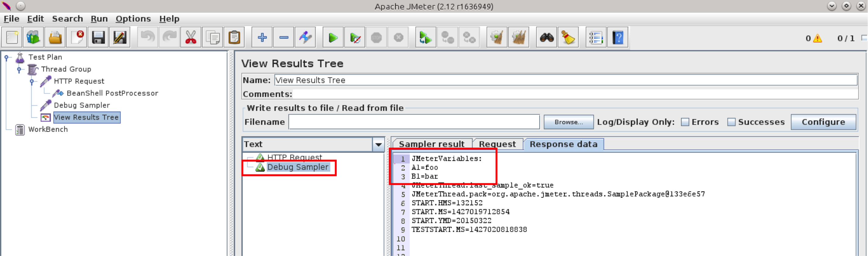Screen dimensions: 868x256
Task: Click the Undo arrow icon
Action: coord(148,37)
